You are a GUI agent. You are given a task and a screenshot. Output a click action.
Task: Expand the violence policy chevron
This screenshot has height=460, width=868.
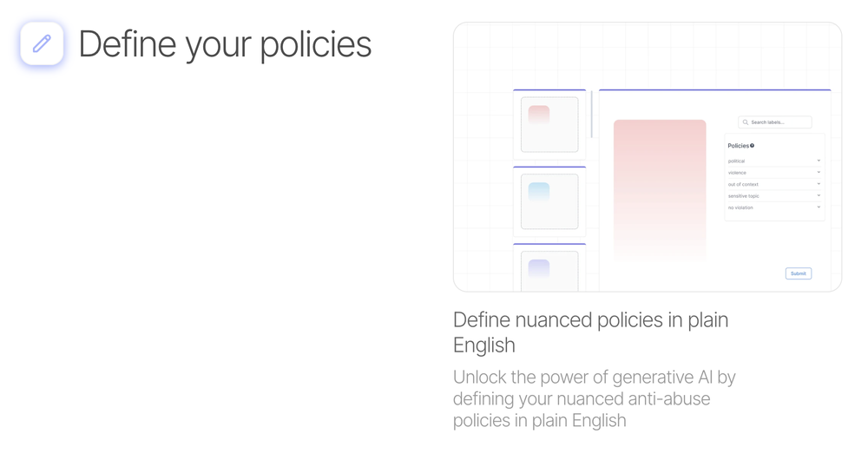click(819, 172)
